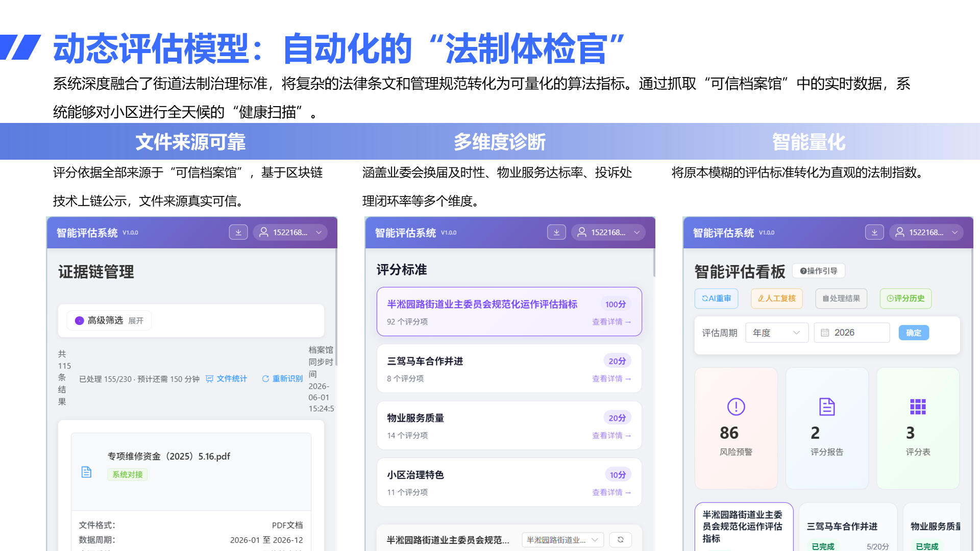The image size is (980, 551).
Task: Select 半淞园路街道业主委员会规范化运作评估指标 tab in dashboard
Action: click(x=744, y=527)
